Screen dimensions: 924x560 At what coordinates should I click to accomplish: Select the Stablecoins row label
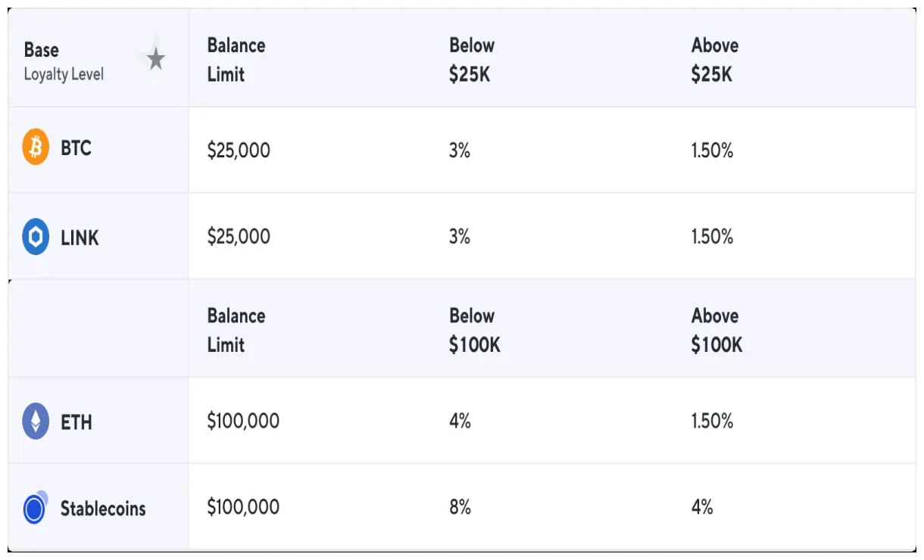[103, 509]
